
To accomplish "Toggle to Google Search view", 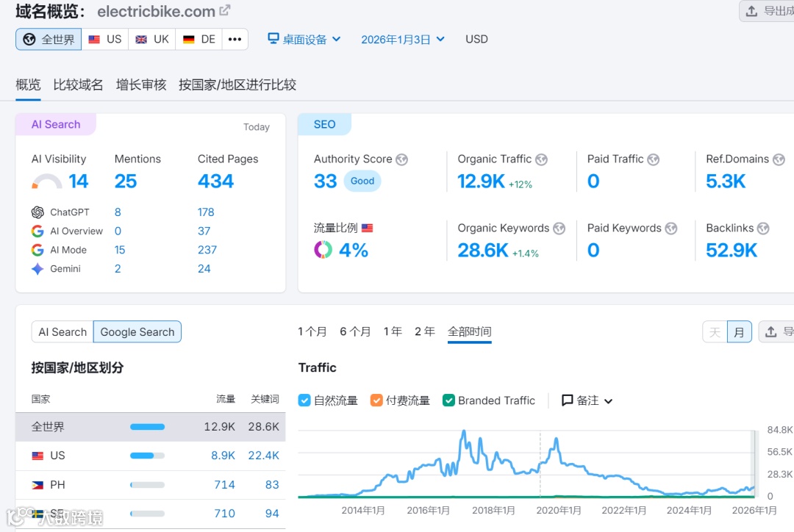I will (137, 332).
